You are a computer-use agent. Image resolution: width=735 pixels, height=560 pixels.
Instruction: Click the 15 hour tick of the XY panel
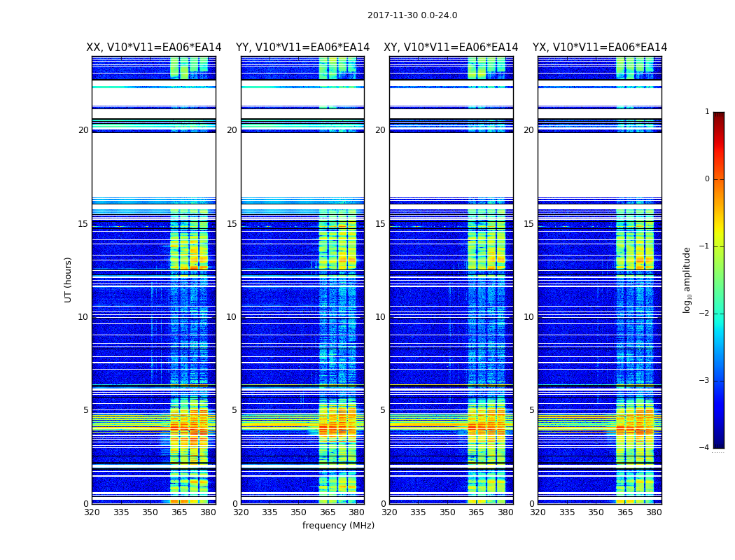tap(380, 224)
